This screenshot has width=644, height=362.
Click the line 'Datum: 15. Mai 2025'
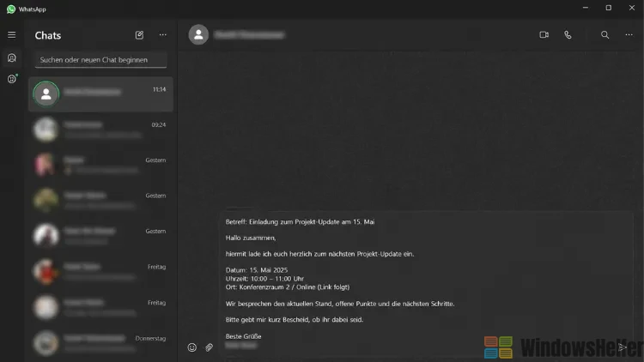point(257,270)
